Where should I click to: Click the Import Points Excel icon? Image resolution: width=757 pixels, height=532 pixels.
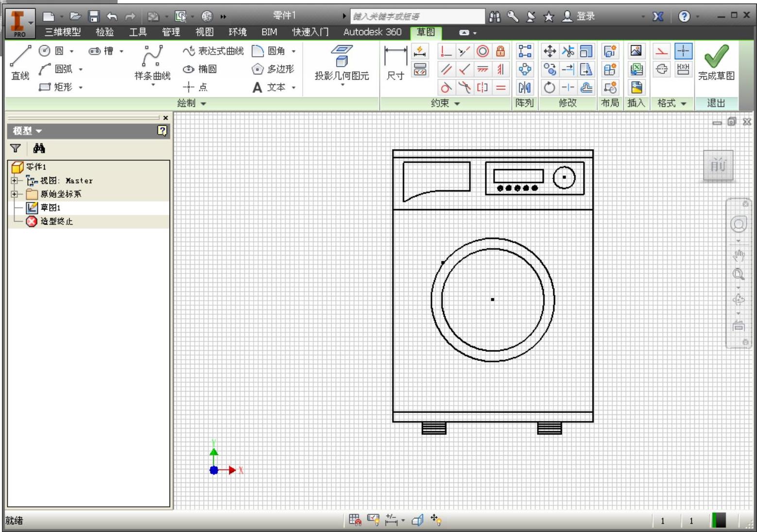(636, 69)
